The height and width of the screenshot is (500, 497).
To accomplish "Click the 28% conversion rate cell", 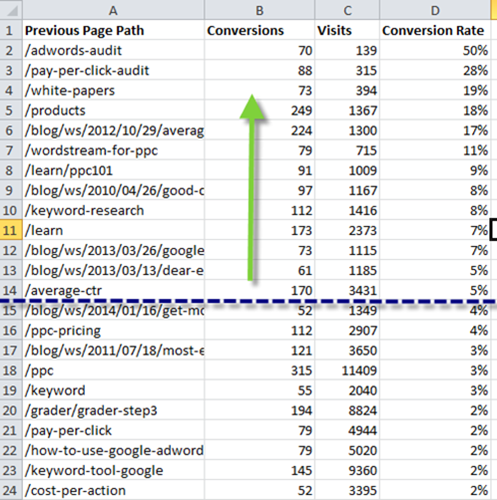I will point(435,70).
